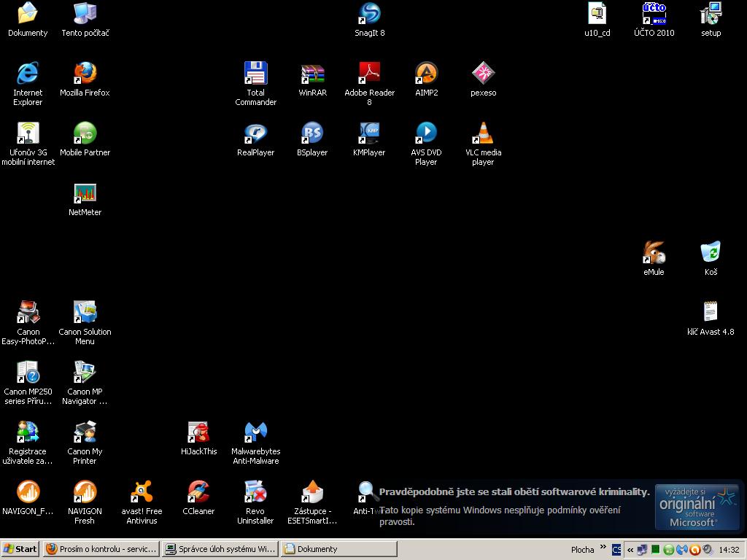The height and width of the screenshot is (560, 747).
Task: Open the green Mobile Partner tray icon
Action: pyautogui.click(x=668, y=550)
